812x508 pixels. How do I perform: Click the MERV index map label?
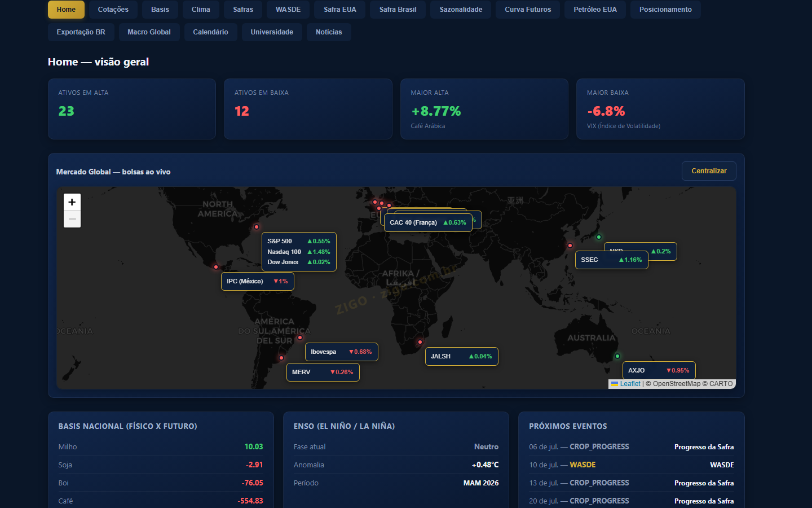(323, 372)
